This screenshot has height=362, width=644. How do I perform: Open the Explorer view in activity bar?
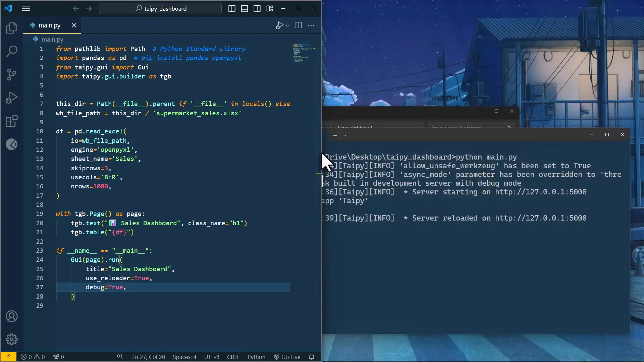11,28
